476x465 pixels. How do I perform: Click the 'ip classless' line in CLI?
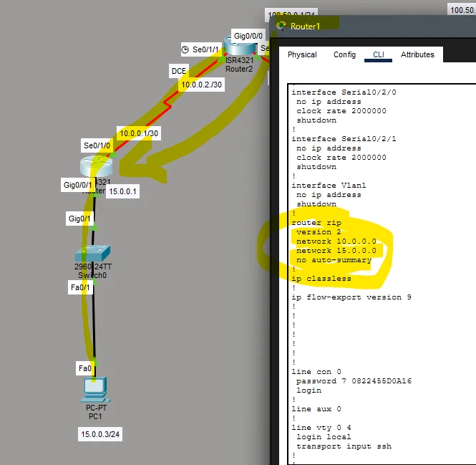coord(321,279)
